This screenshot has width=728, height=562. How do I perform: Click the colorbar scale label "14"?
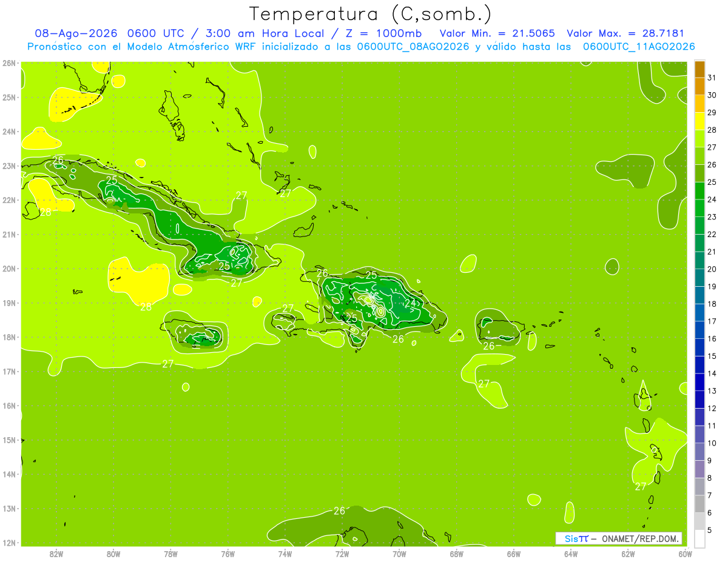point(712,373)
